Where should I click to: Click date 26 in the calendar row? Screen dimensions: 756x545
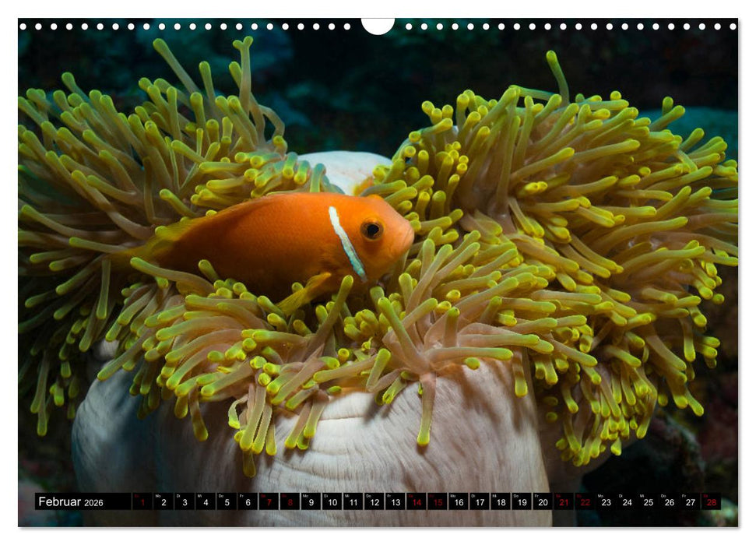pyautogui.click(x=669, y=502)
